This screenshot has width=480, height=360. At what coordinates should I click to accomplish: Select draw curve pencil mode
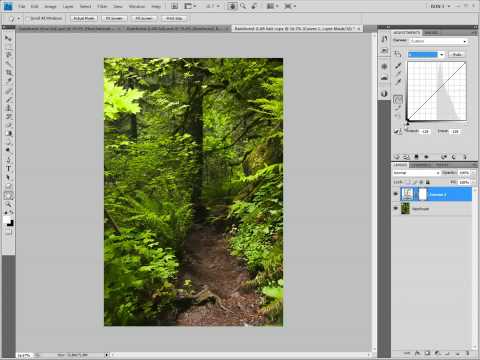click(398, 108)
